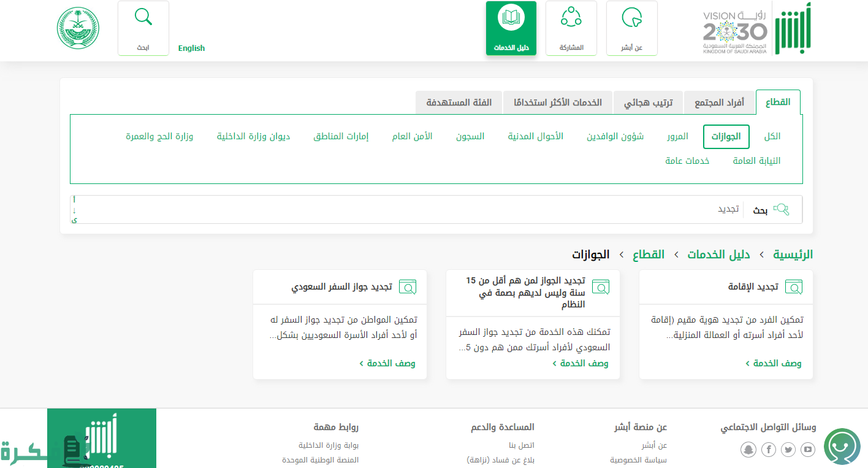Open the chat assistant bubble icon
Image resolution: width=868 pixels, height=468 pixels.
coord(842,447)
